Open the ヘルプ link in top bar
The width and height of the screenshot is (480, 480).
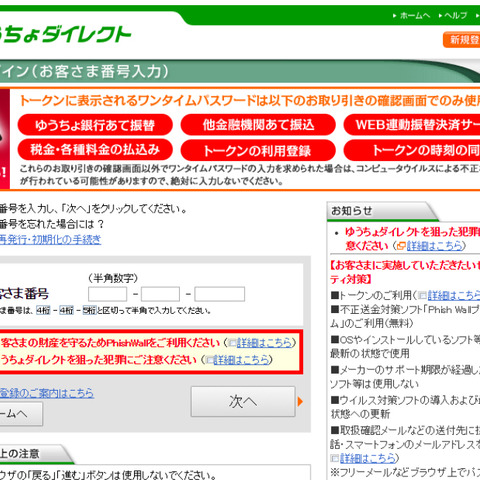453,15
